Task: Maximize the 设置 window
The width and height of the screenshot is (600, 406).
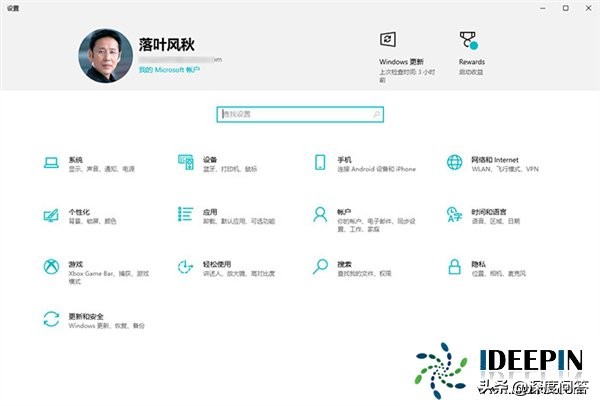Action: (566, 8)
